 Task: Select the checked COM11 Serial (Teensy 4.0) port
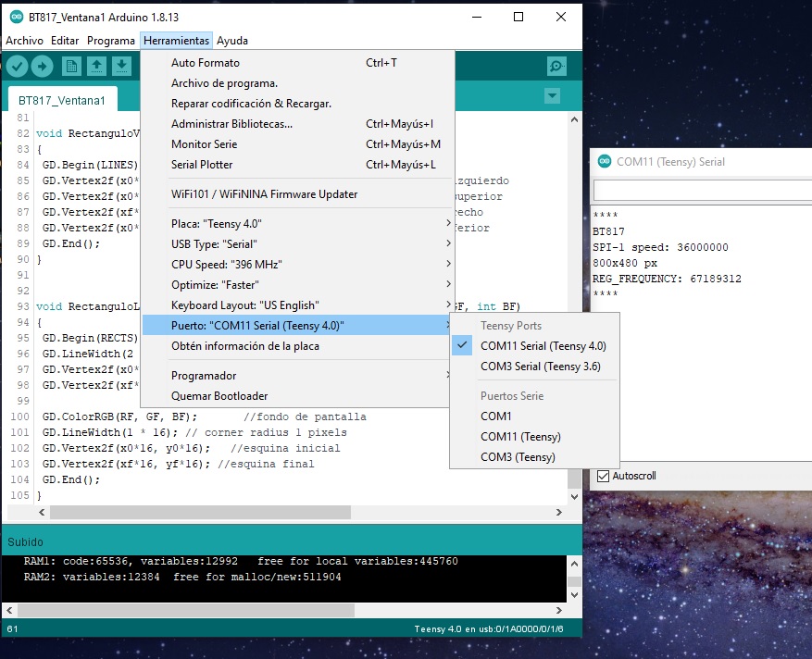535,346
